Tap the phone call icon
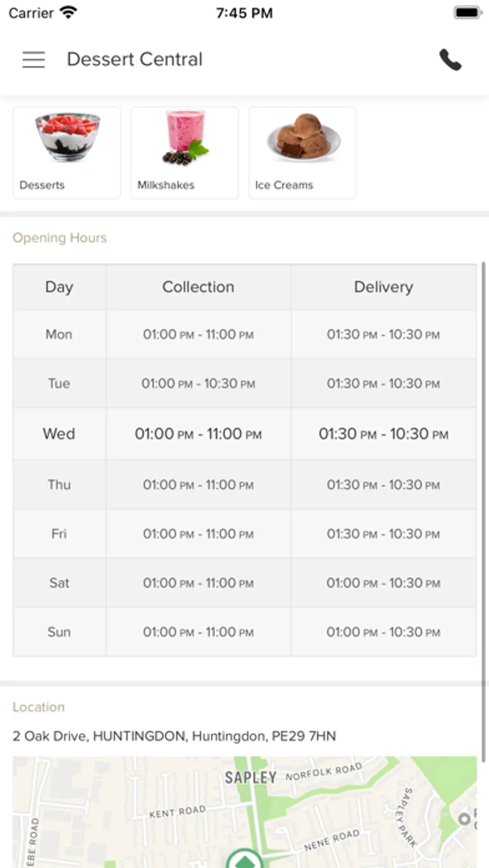Viewport: 489px width, 868px height. [450, 60]
